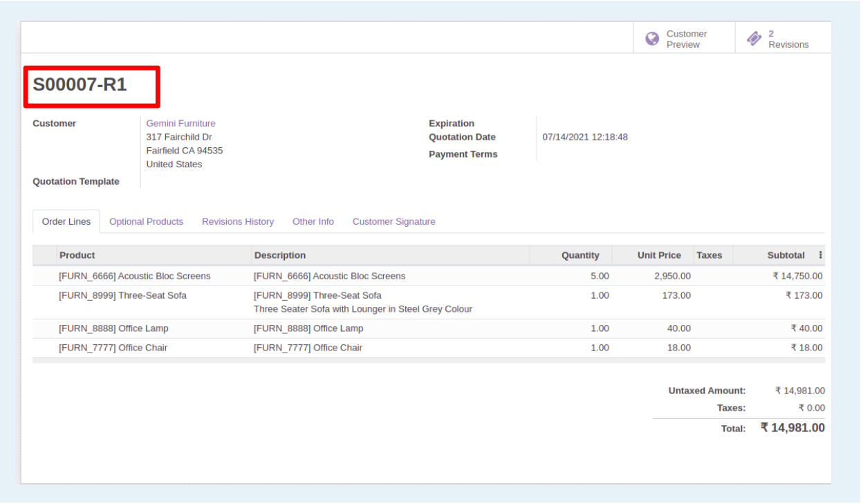The width and height of the screenshot is (863, 504).
Task: Click the ticket icon beside 2 Revisions
Action: pos(754,39)
